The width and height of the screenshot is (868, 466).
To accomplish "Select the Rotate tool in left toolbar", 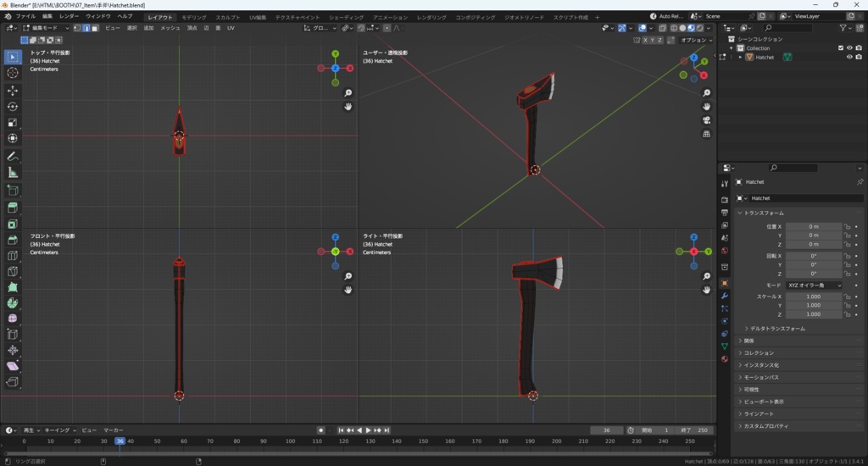I will pos(13,107).
